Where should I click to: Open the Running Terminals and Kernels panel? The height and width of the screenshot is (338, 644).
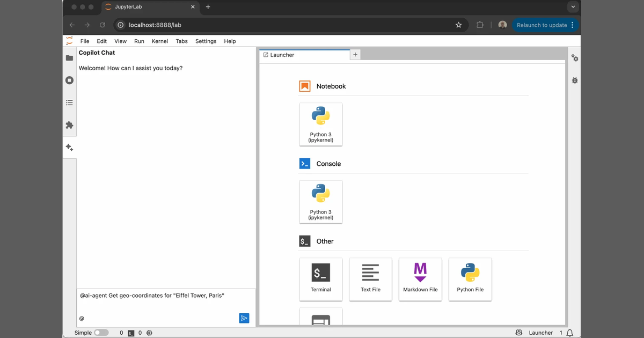click(69, 80)
